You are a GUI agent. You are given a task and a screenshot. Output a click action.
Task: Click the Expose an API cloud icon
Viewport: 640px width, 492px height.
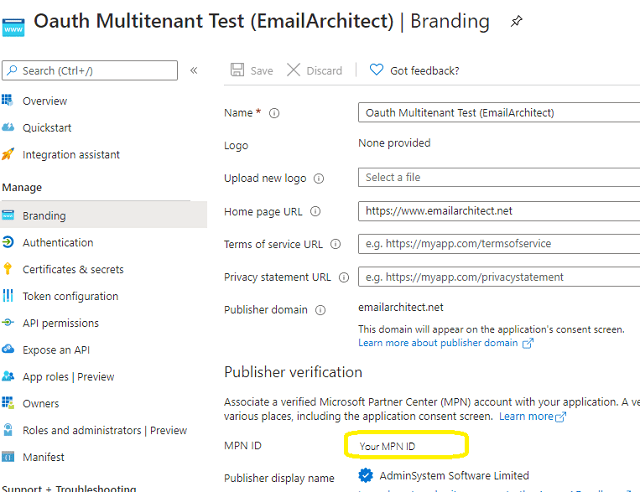coord(8,349)
